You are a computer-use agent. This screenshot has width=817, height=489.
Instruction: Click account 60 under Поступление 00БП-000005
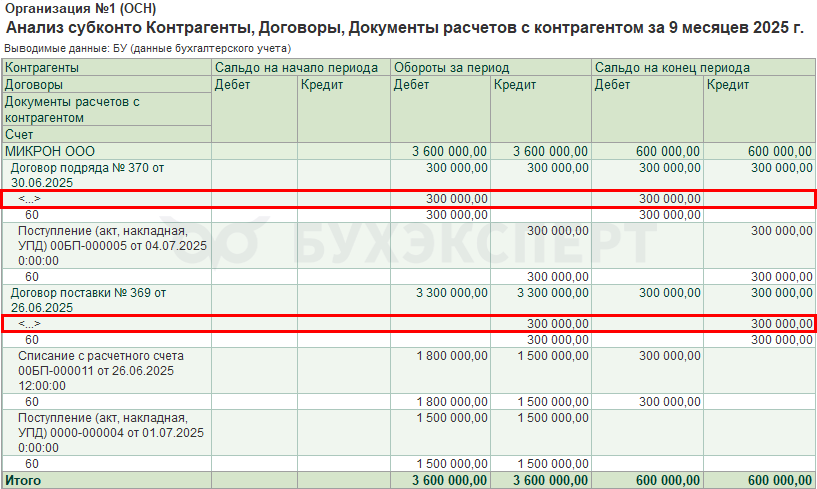(x=32, y=276)
